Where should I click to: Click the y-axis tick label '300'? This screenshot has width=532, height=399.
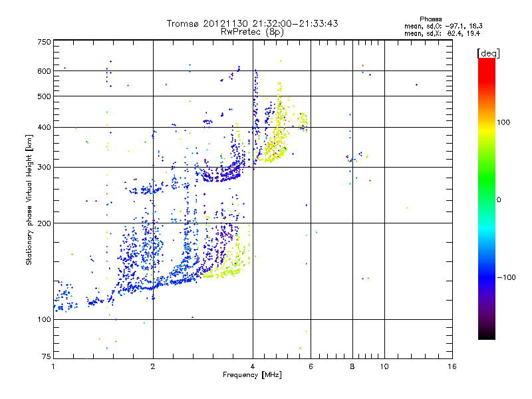44,167
